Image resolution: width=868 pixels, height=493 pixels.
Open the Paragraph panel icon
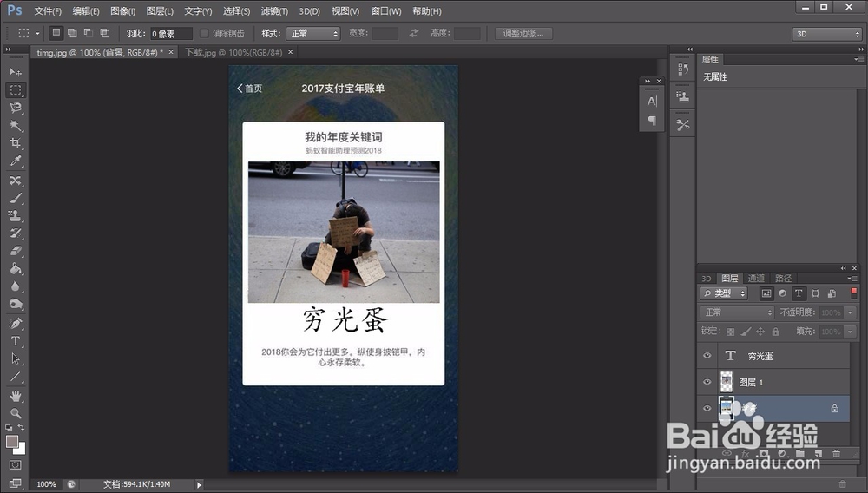(652, 120)
